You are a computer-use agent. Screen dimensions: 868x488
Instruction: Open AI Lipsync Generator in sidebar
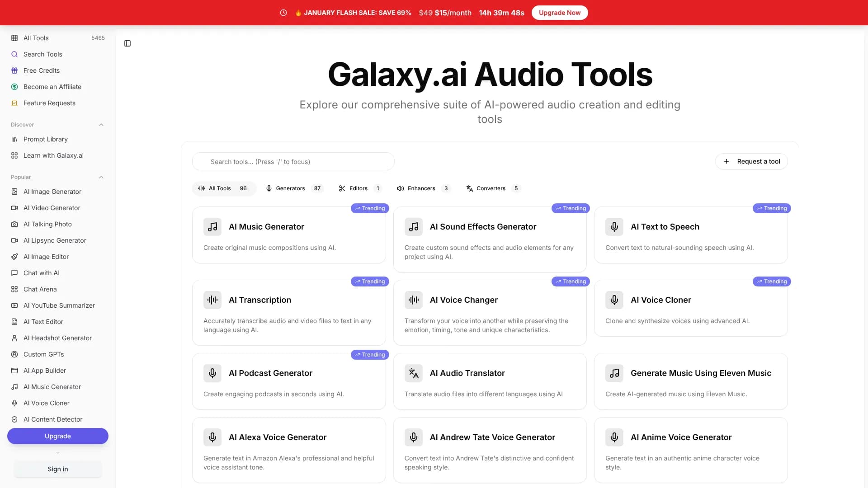tap(58, 240)
